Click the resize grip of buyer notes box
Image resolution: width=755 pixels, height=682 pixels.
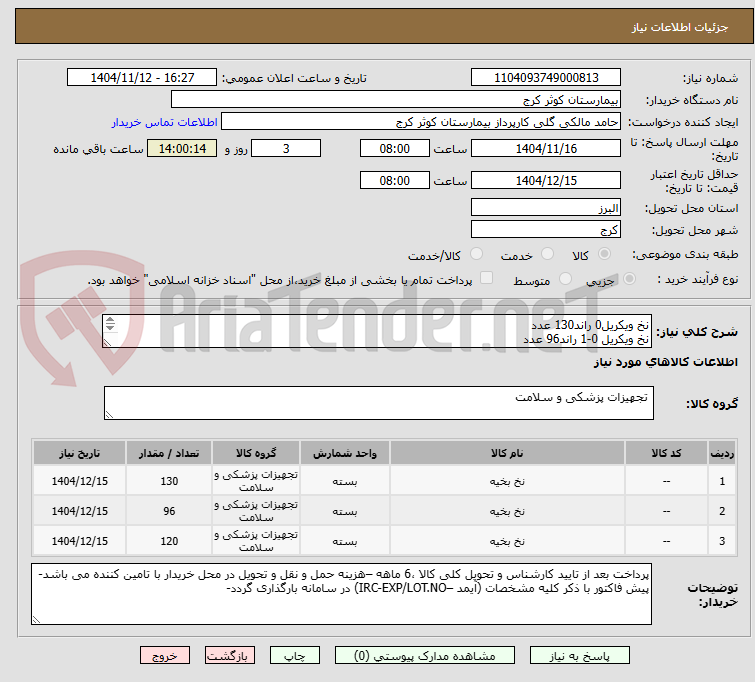(x=36, y=620)
